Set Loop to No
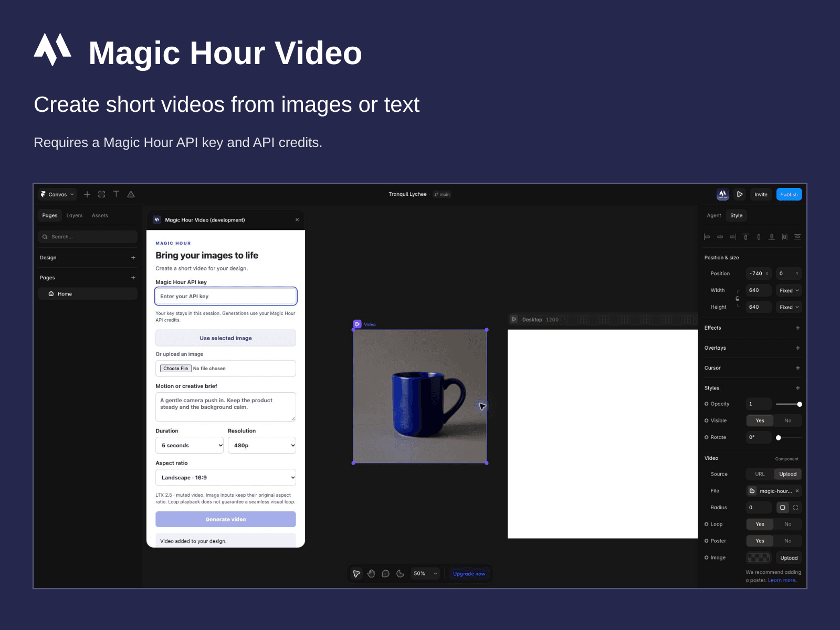The height and width of the screenshot is (630, 840). tap(787, 524)
